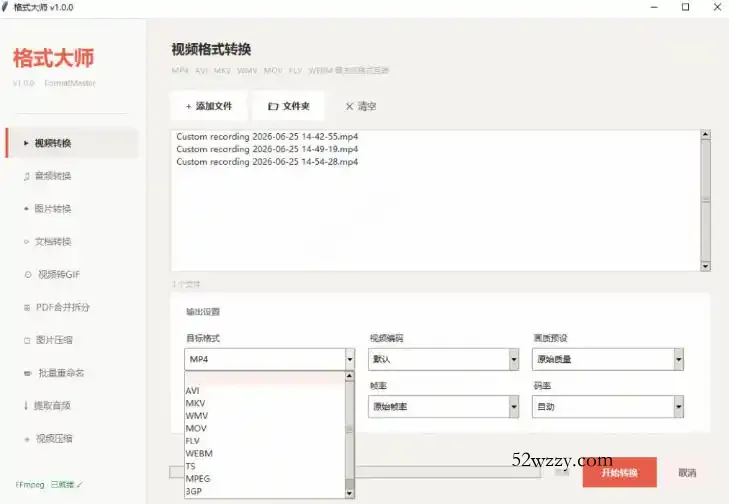Choose FLV from format list

pyautogui.click(x=265, y=441)
